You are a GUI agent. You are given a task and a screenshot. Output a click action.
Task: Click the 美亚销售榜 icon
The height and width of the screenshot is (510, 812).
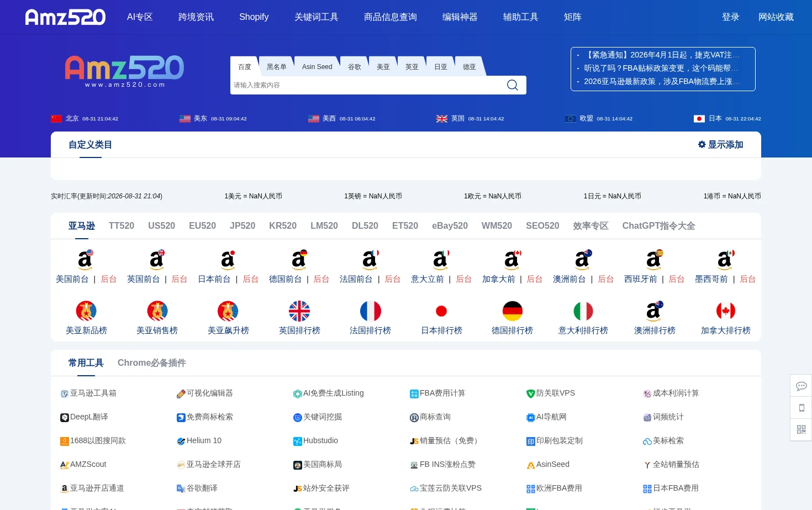(157, 311)
